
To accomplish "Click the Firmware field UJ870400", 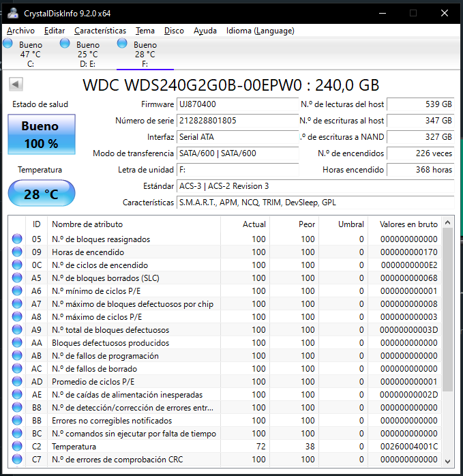I will click(238, 104).
